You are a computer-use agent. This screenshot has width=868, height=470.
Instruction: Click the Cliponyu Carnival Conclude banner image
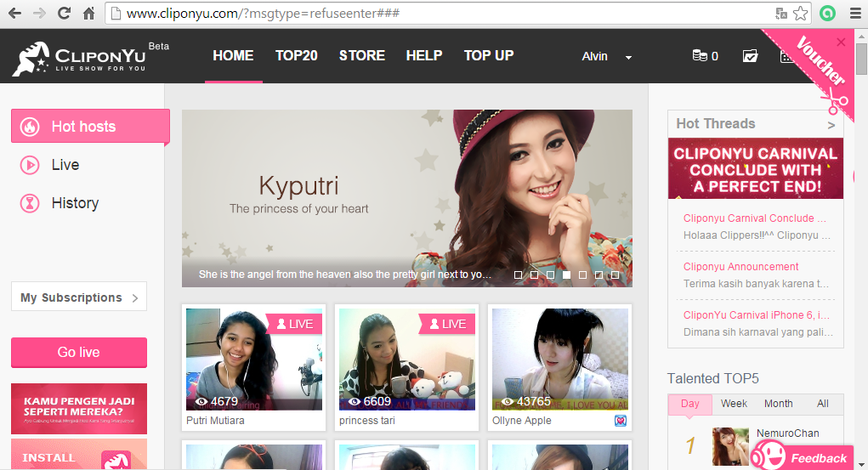[756, 168]
